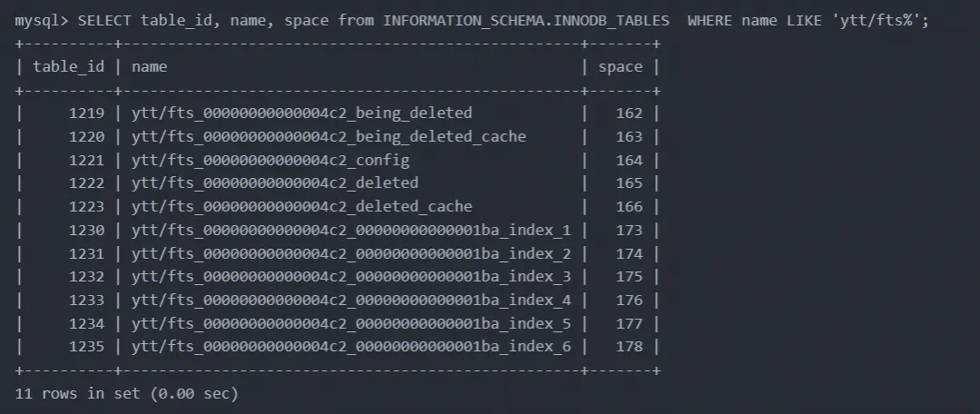Viewport: 980px width, 414px height.
Task: Click the space value 162
Action: pyautogui.click(x=628, y=113)
